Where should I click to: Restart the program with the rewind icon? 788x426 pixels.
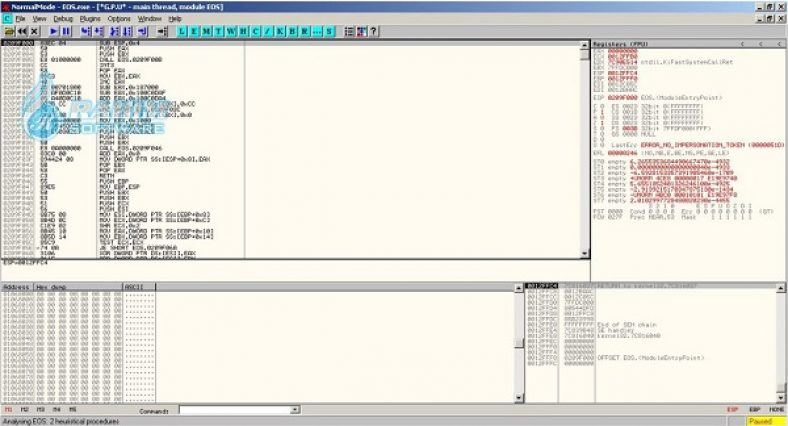coord(22,31)
